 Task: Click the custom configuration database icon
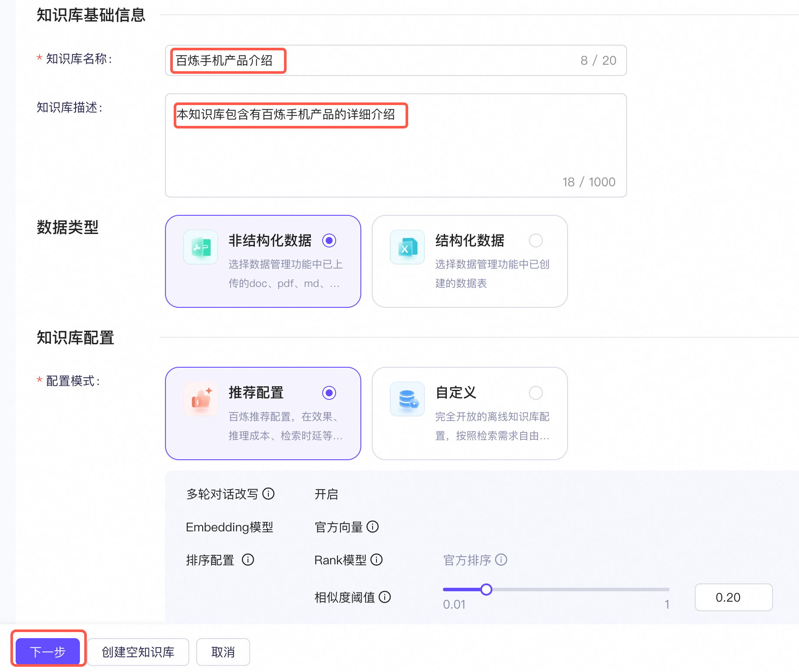407,399
